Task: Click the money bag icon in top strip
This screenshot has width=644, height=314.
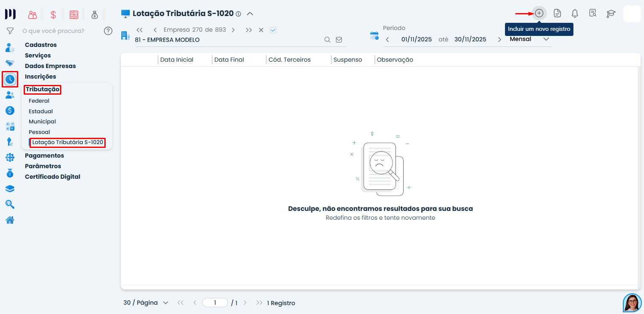Action: tap(95, 15)
